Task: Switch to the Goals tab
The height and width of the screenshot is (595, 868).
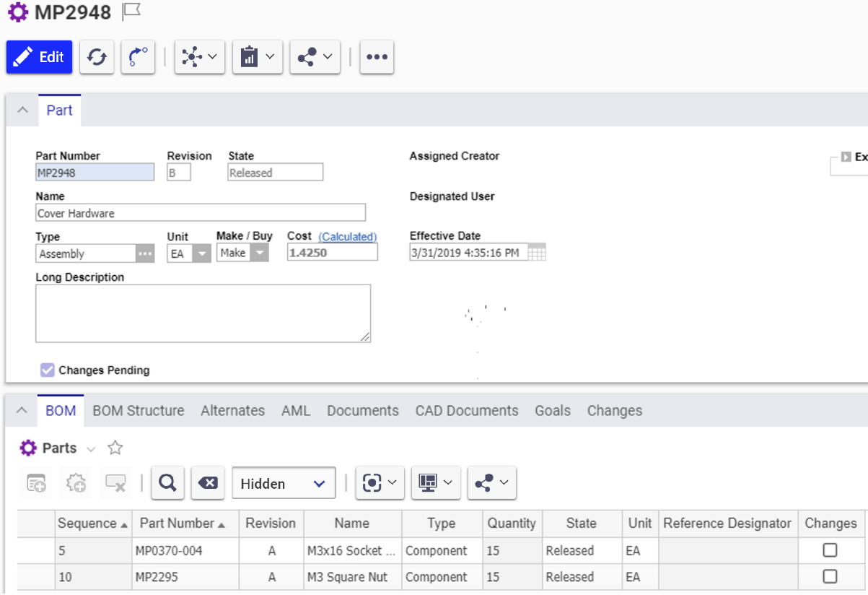Action: point(553,410)
